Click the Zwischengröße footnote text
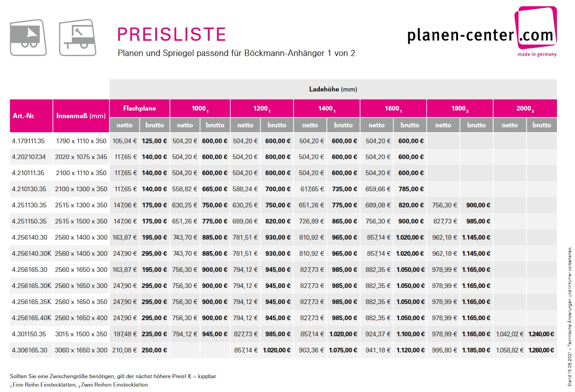 [113, 376]
